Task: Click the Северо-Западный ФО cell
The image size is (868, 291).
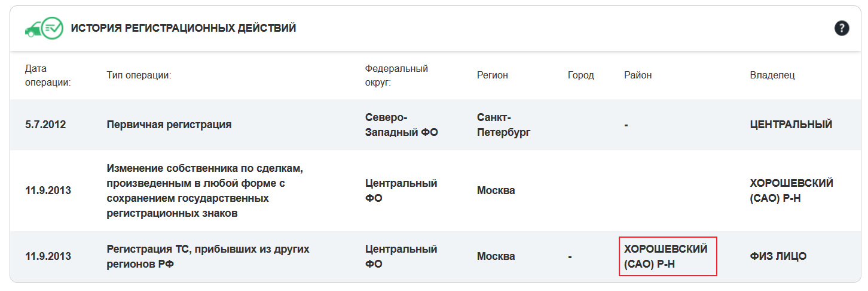Action: click(401, 125)
